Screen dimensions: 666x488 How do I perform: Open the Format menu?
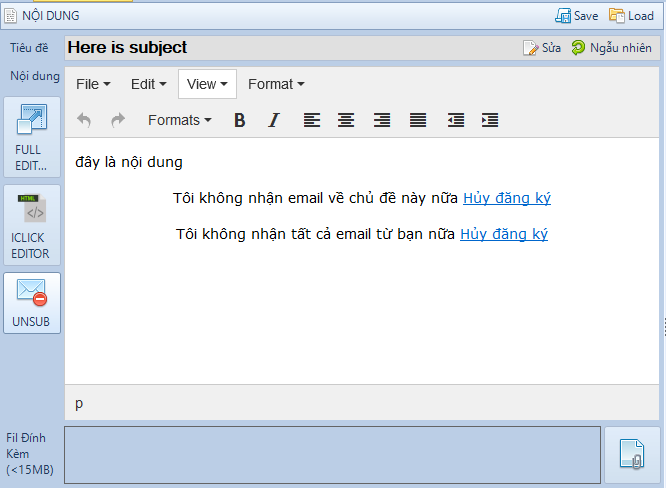coord(276,84)
